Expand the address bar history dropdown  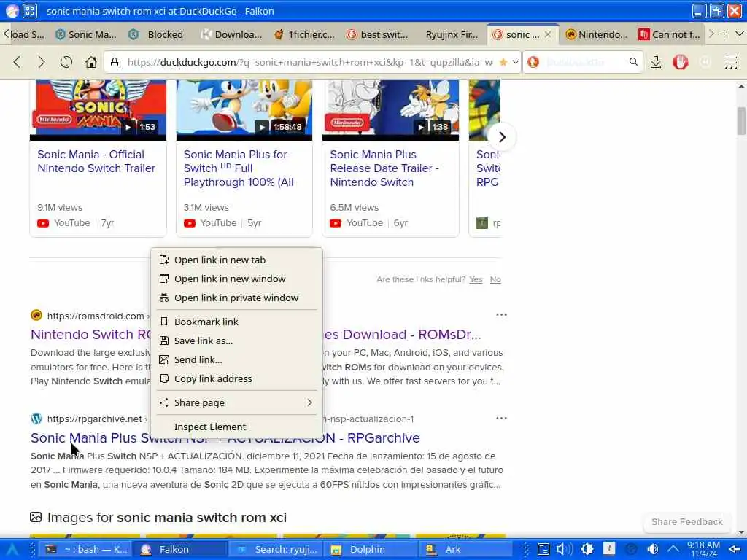516,62
